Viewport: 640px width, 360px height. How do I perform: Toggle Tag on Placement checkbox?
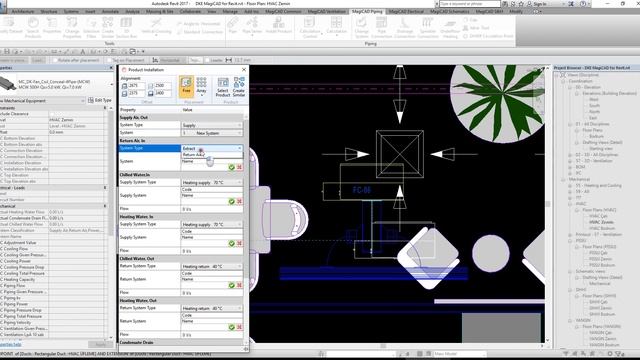click(109, 60)
